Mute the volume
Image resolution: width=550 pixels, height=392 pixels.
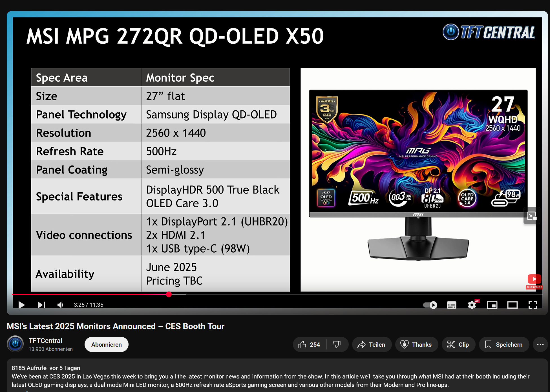(60, 305)
